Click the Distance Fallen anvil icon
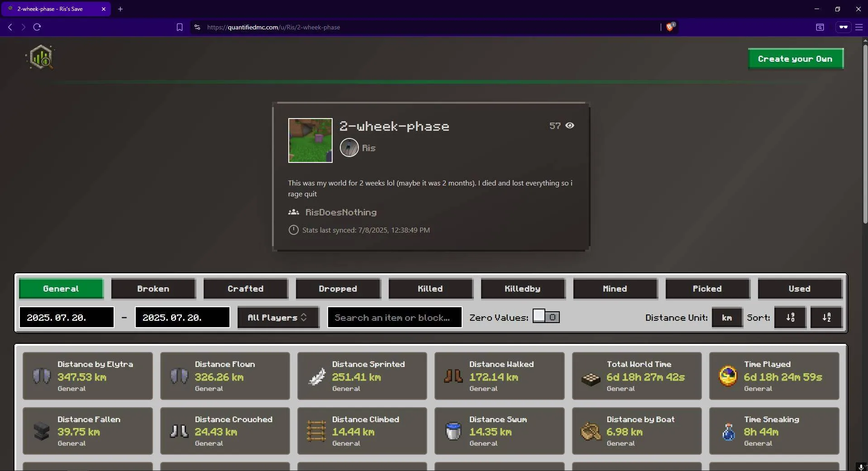The image size is (868, 471). click(42, 431)
